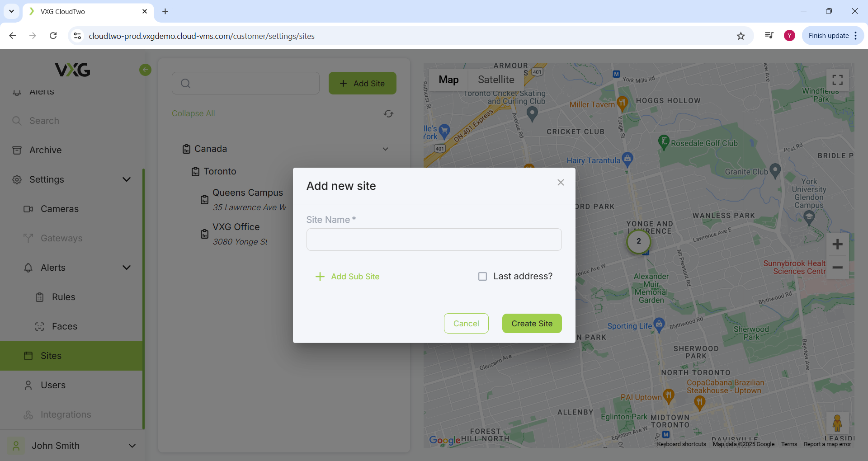This screenshot has height=461, width=868.
Task: Bookmark this page with star icon
Action: 741,36
